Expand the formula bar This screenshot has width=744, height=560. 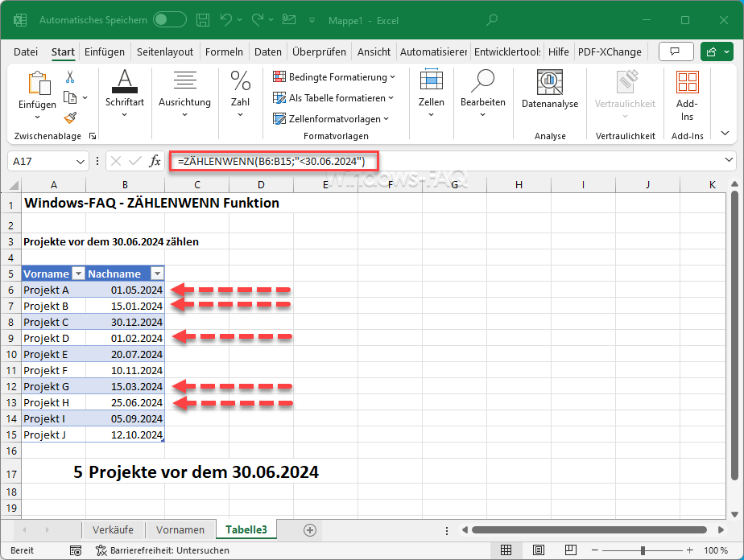pos(729,160)
